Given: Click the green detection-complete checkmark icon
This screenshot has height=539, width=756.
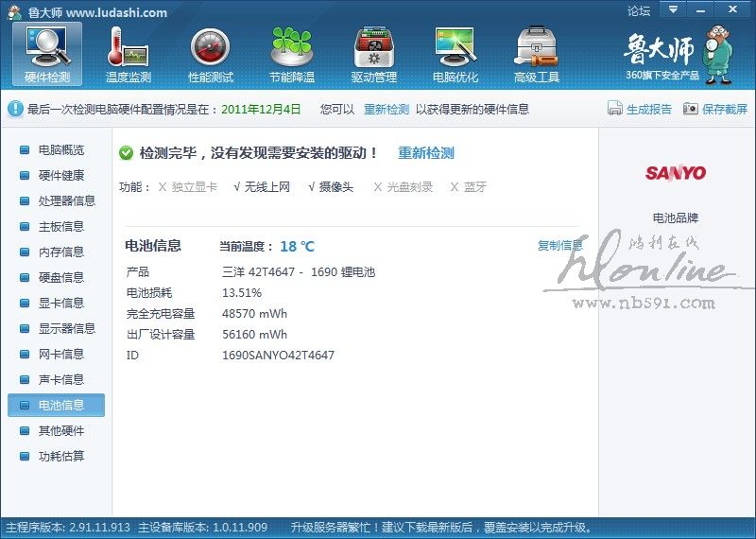Looking at the screenshot, I should click(x=126, y=153).
